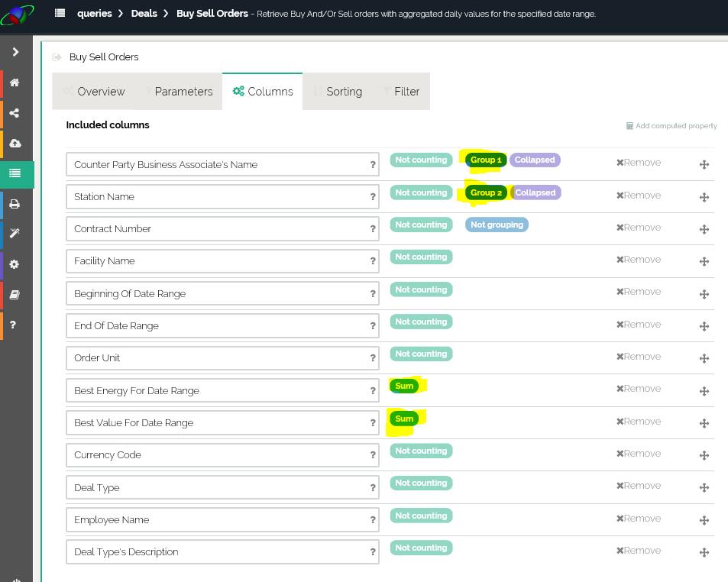Click the Employee Name column field
Screen dimensions: 728x582
[216, 520]
